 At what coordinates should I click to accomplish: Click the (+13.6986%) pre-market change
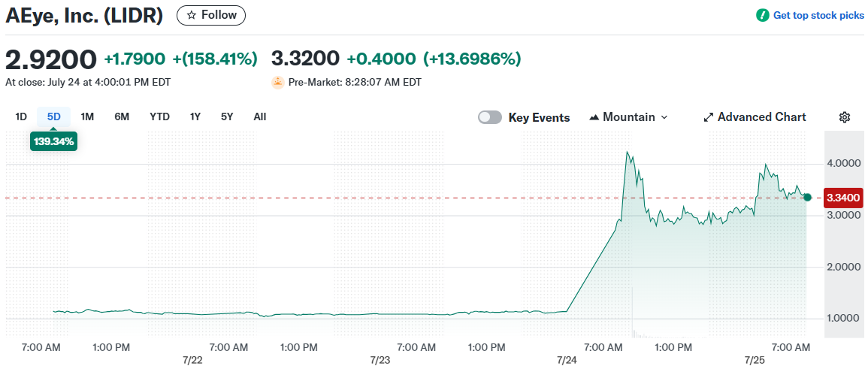472,59
